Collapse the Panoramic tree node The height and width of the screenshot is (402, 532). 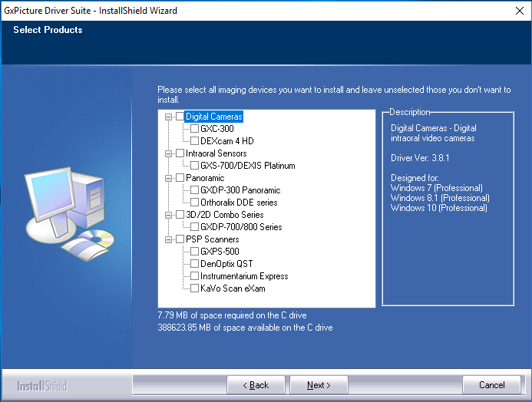coord(168,178)
